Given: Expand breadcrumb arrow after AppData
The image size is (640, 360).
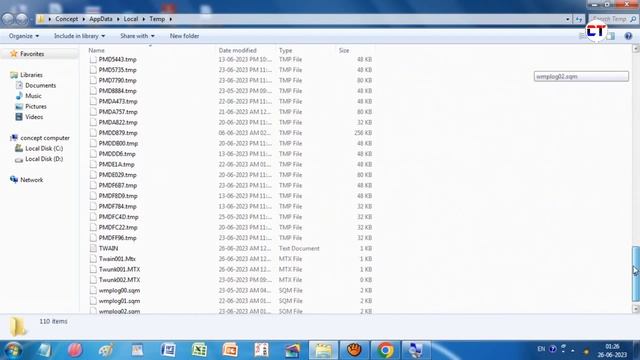Looking at the screenshot, I should click(118, 19).
